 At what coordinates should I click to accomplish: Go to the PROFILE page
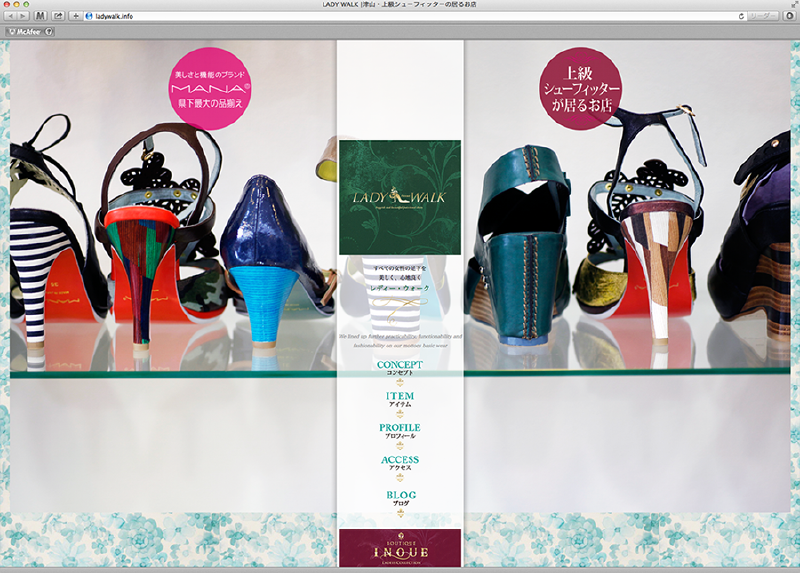(x=400, y=431)
